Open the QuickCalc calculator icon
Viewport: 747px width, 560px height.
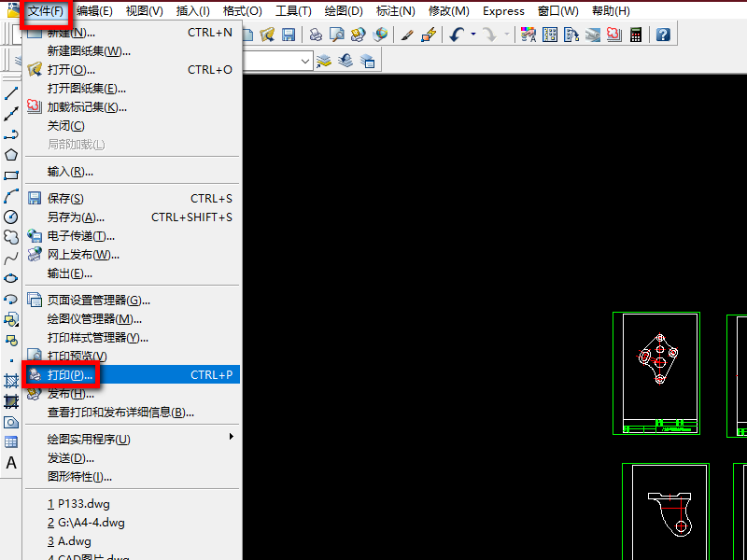[636, 35]
